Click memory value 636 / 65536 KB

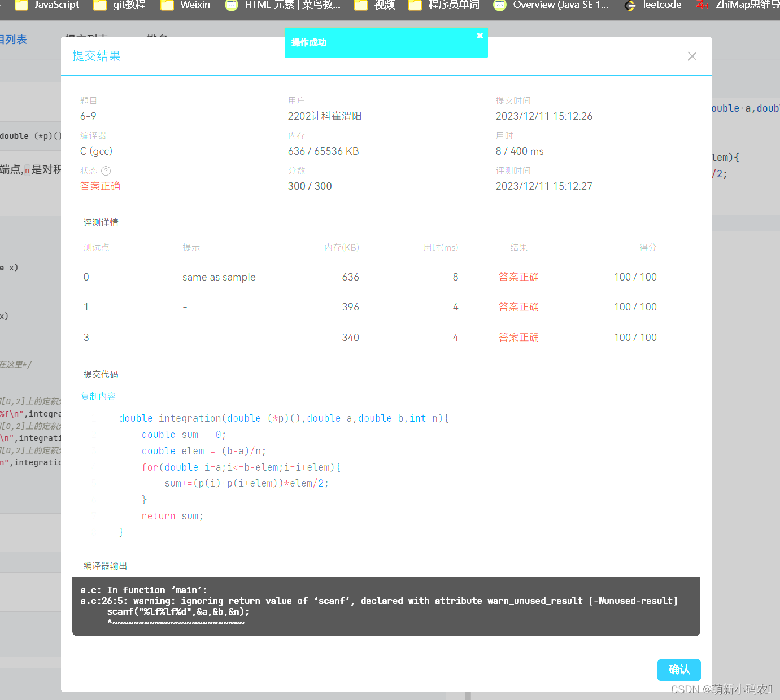click(323, 151)
